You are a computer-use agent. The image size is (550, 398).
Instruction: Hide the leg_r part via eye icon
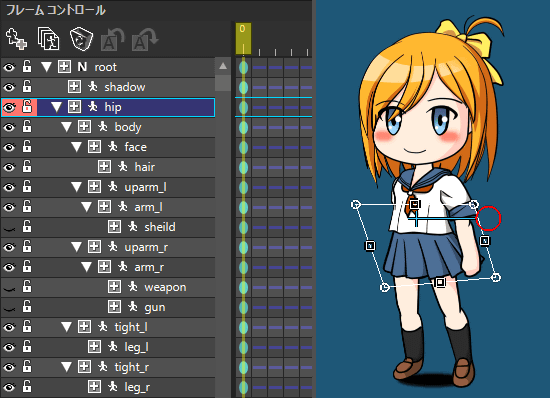pyautogui.click(x=9, y=387)
